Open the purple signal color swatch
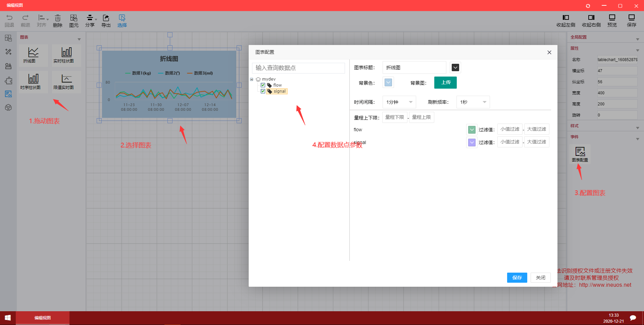This screenshot has width=644, height=325. tap(472, 142)
